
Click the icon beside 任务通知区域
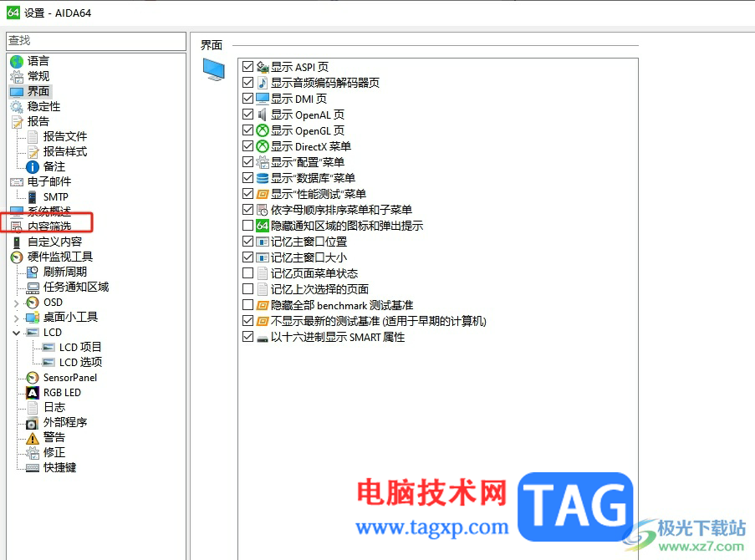[x=33, y=288]
